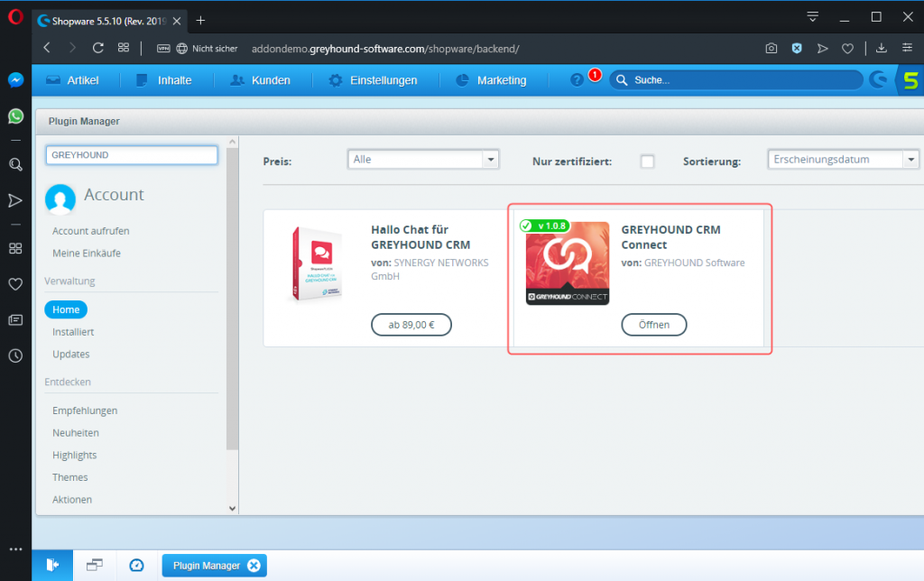924x581 pixels.
Task: Expand the Sortierung Erscheinungsdatum dropdown arrow
Action: (911, 160)
